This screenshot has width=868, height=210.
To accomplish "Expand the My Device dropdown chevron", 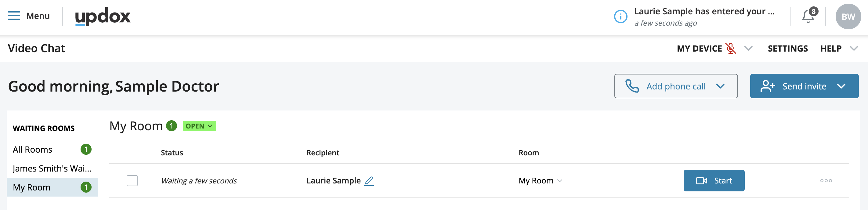I will point(748,49).
